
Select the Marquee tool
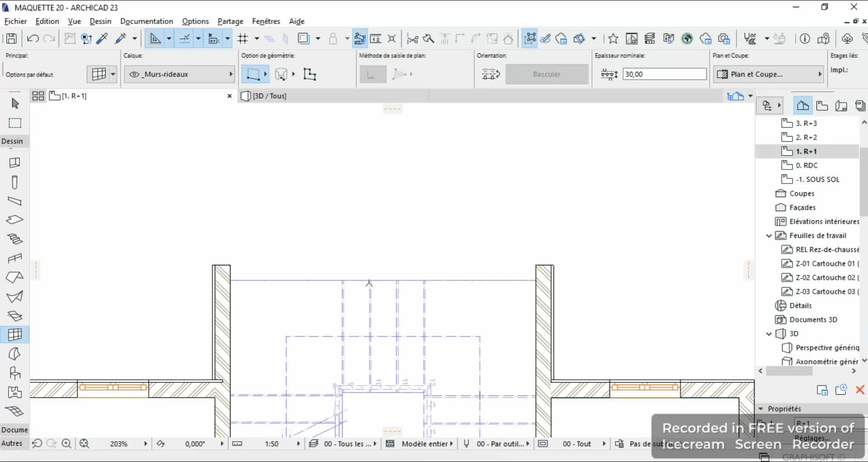coord(15,123)
